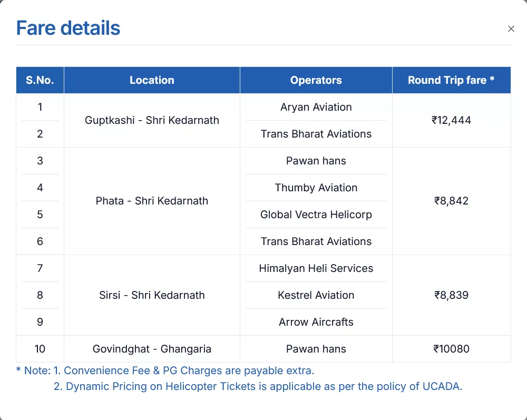Select the S.No. column header

[x=40, y=80]
